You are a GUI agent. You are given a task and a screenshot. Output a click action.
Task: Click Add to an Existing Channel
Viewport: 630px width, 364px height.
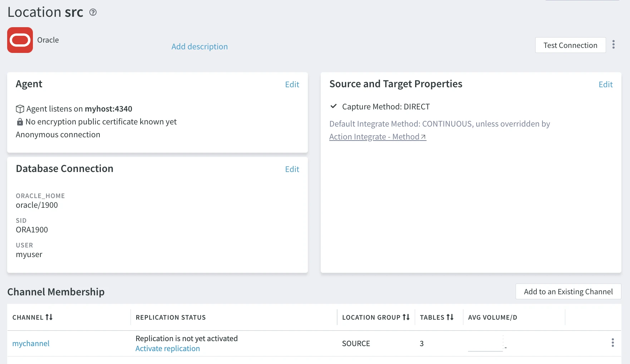coord(568,292)
